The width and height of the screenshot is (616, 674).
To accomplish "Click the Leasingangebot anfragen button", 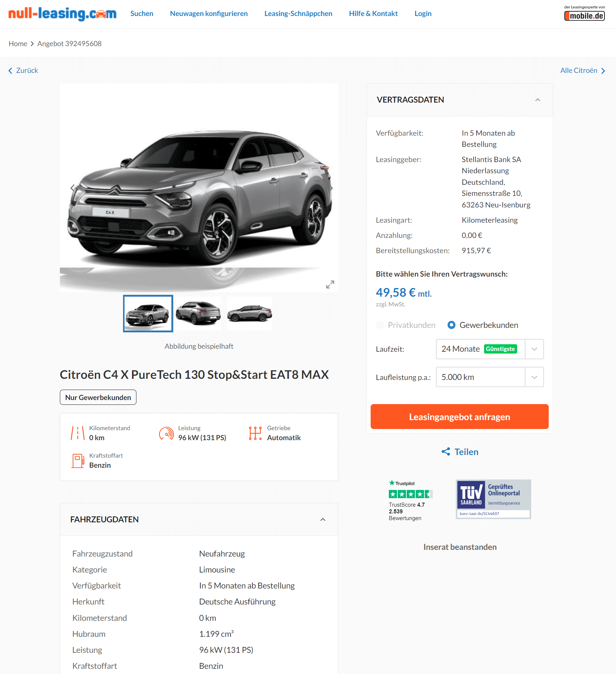I will pos(459,417).
